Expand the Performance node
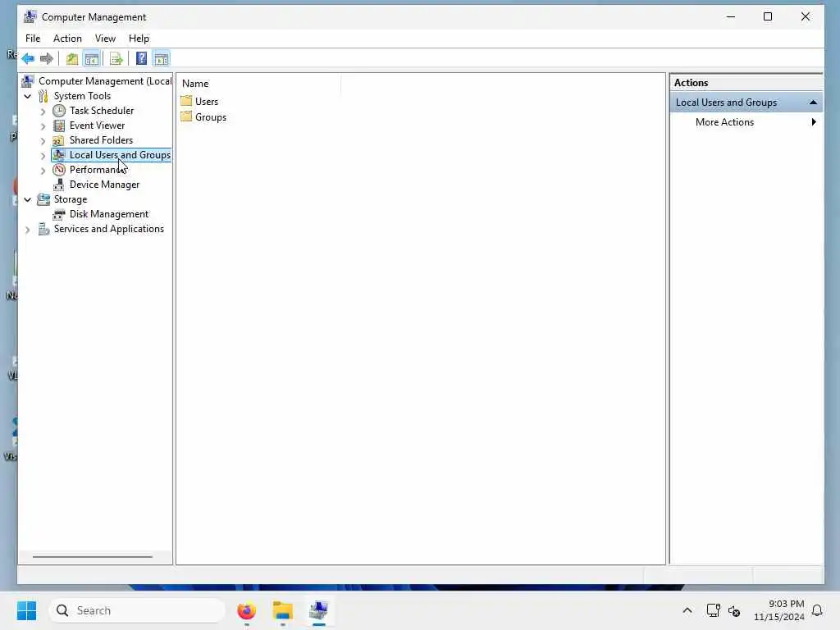Viewport: 840px width, 630px height. pyautogui.click(x=43, y=171)
